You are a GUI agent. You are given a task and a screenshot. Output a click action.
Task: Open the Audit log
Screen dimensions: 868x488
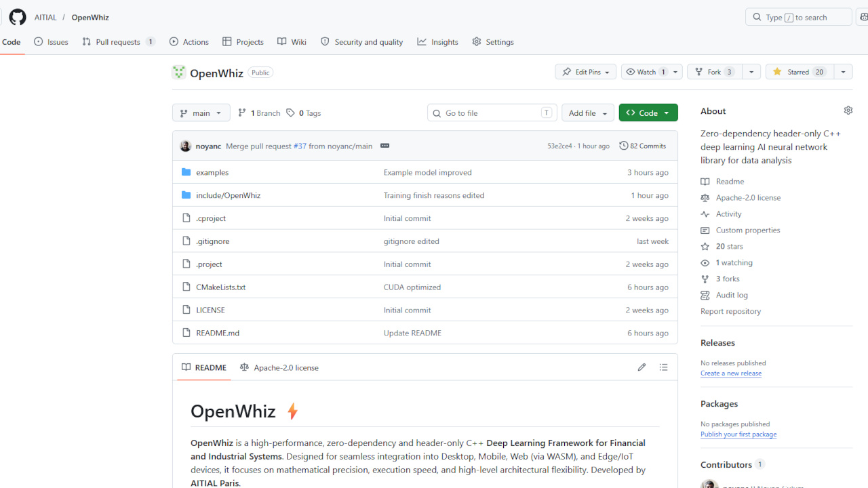point(730,295)
